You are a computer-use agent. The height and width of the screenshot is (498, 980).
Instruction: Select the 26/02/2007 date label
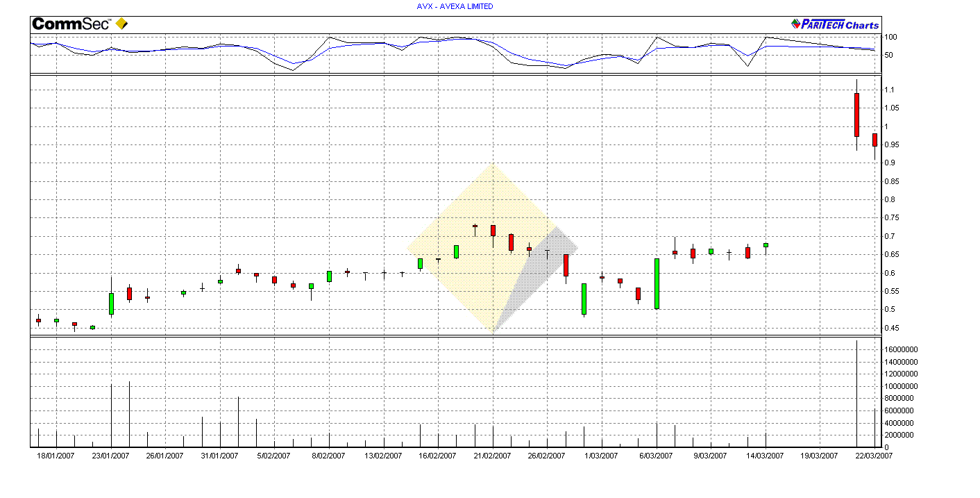pos(546,456)
